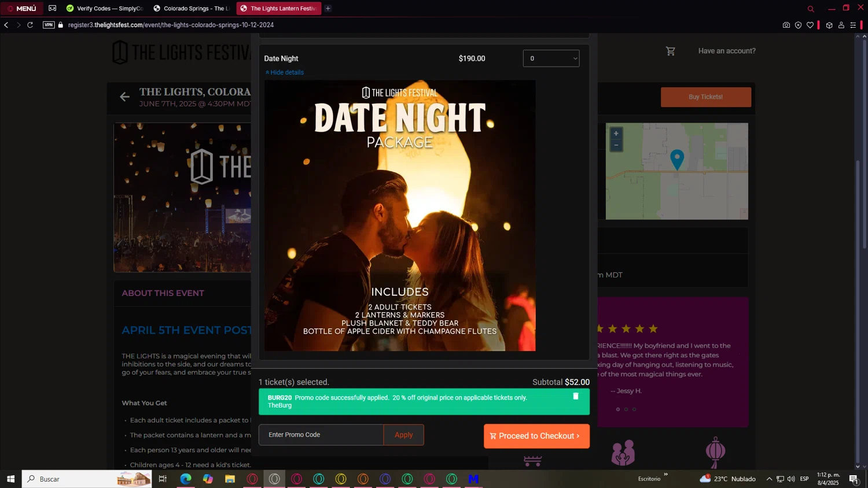Open the Copilot taskbar icon
868x488 pixels.
point(208,479)
